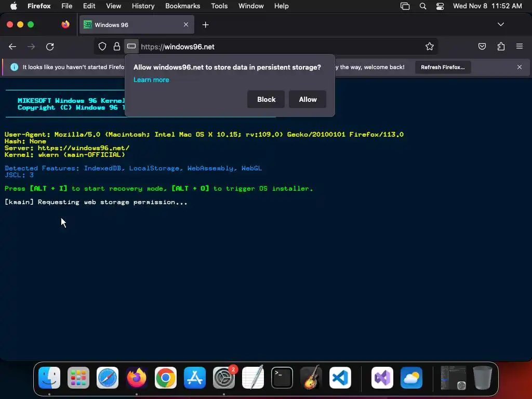Open the View menu
532x399 pixels.
coord(113,6)
